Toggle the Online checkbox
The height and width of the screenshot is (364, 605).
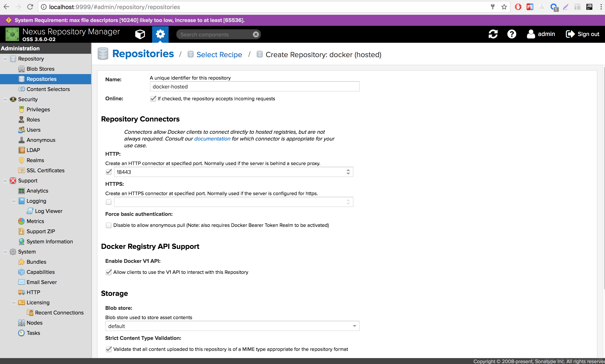click(x=153, y=99)
